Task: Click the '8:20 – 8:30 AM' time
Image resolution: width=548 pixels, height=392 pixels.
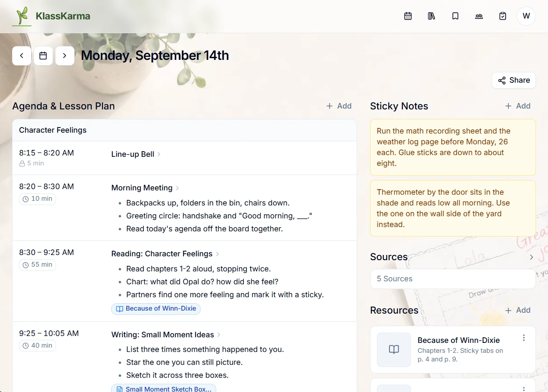Action: [x=47, y=187]
